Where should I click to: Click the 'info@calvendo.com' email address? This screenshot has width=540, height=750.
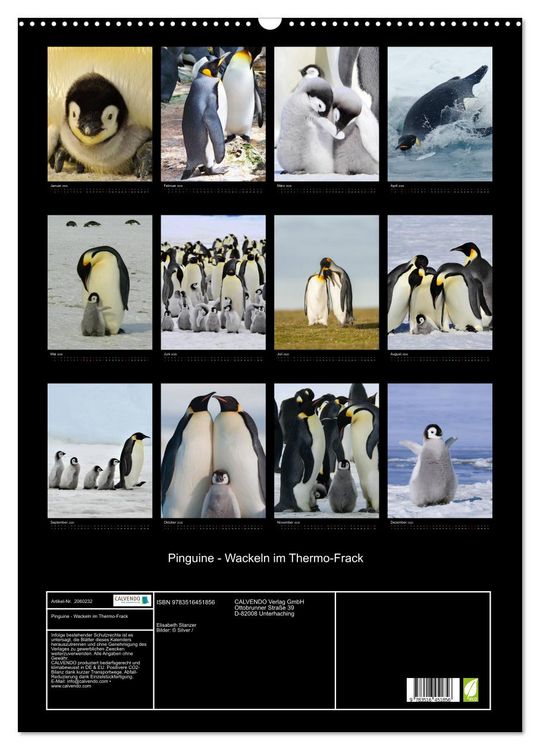[88, 681]
